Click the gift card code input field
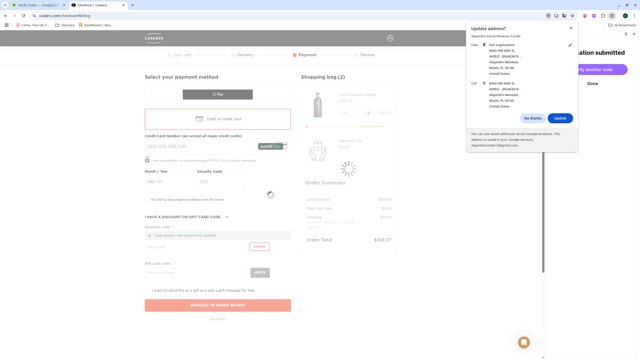 click(196, 273)
